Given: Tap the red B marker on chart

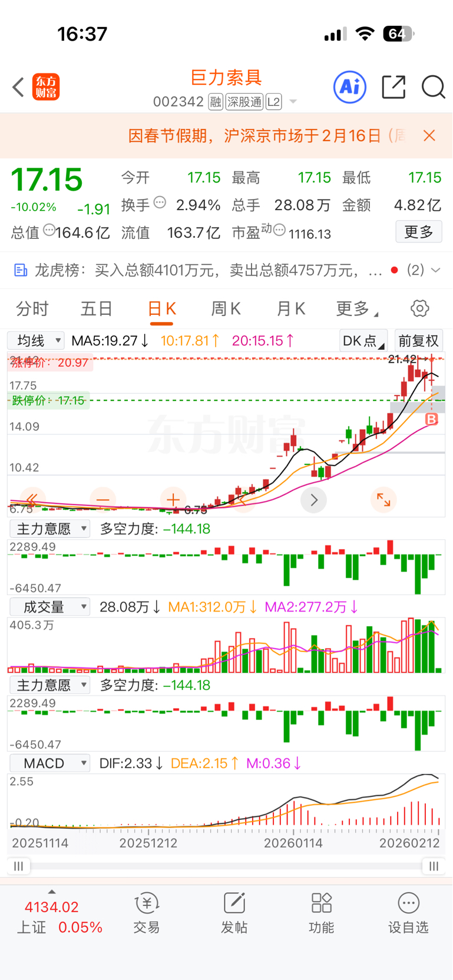Looking at the screenshot, I should click(x=432, y=419).
